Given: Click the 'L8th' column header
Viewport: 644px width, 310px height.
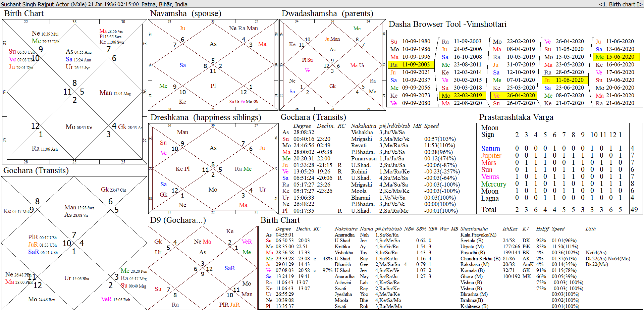Looking at the screenshot, I should click(x=591, y=229).
